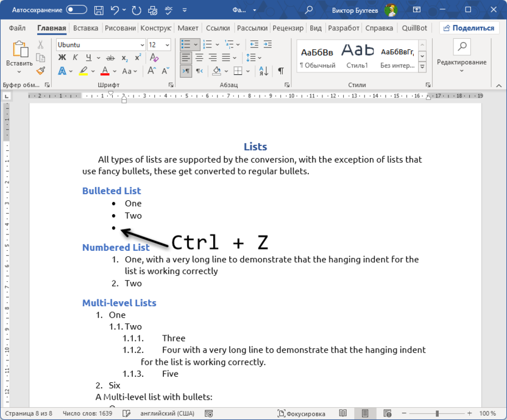Enable italic formatting with the К button
This screenshot has height=420, width=507.
tap(76, 57)
